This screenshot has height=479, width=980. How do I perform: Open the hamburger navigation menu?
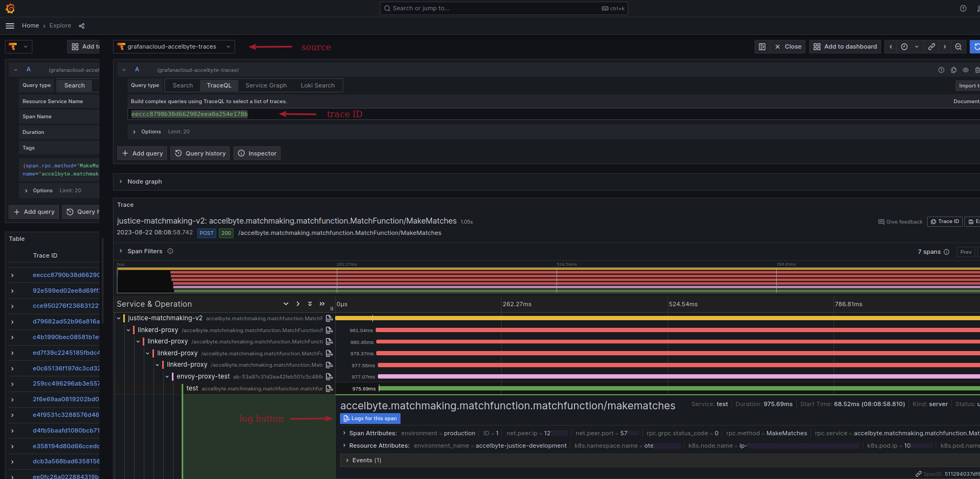(x=10, y=26)
